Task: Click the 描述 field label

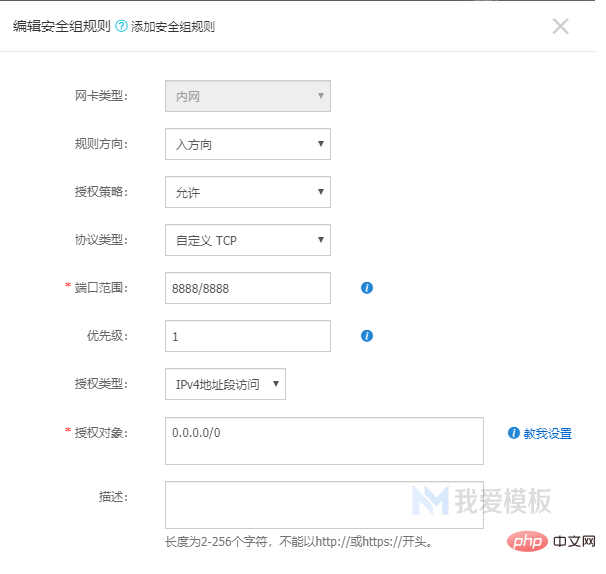Action: (113, 496)
